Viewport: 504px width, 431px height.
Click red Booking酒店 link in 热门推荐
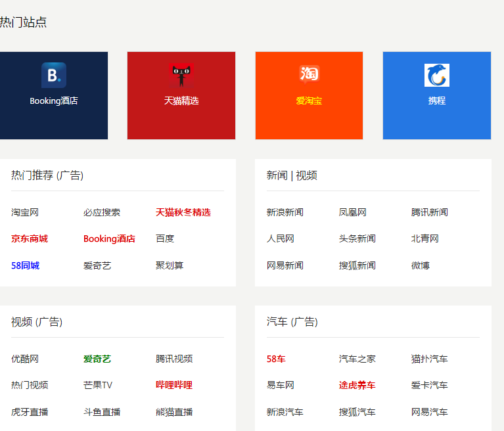tap(109, 238)
